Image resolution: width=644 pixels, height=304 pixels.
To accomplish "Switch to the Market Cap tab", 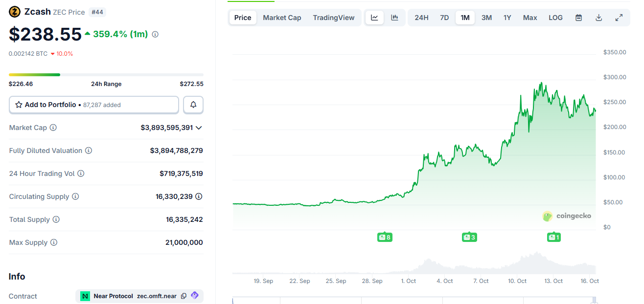I will pos(282,17).
